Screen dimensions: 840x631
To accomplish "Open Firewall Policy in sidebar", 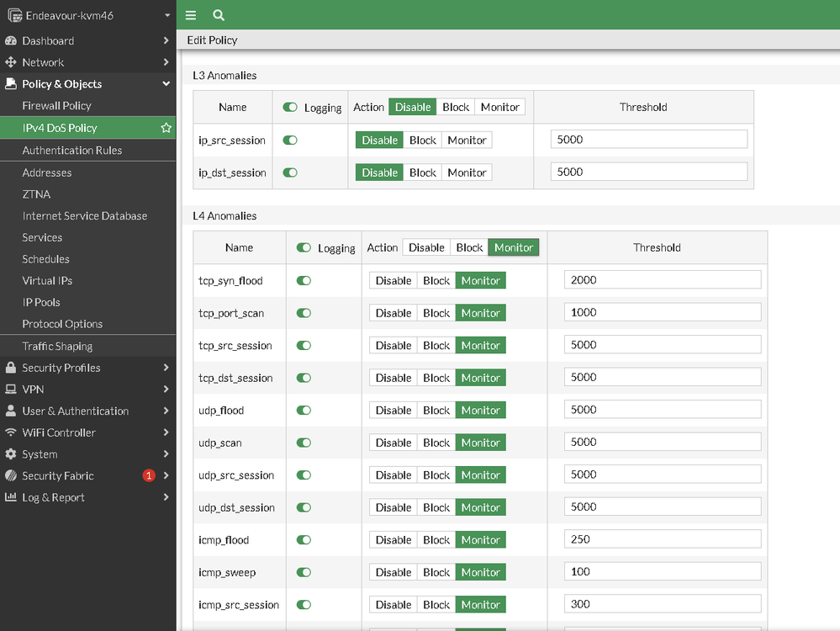I will (x=56, y=106).
